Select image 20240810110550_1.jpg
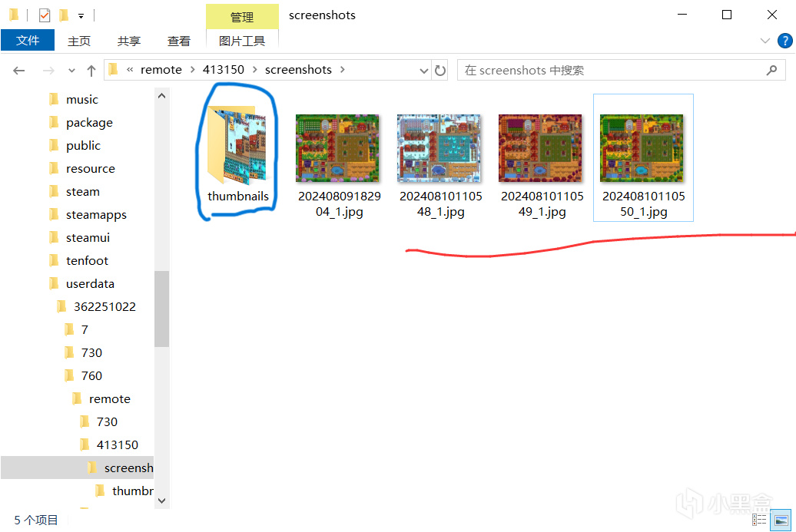Screen dimensions: 796x532 [x=643, y=157]
